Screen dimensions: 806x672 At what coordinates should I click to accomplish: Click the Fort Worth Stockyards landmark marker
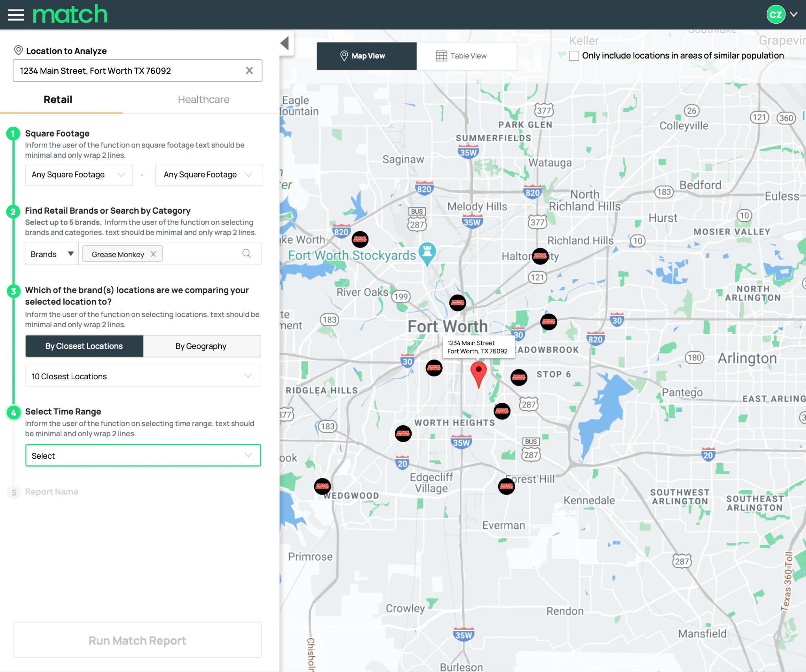pos(427,254)
